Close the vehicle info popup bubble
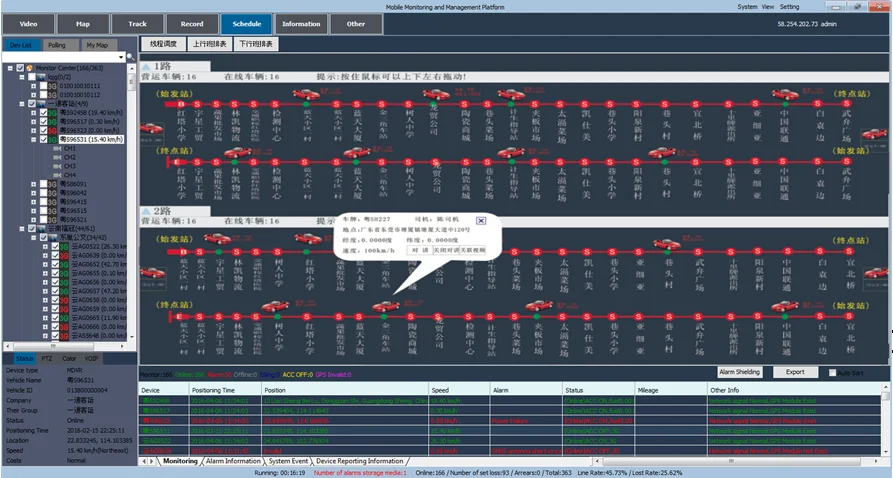The image size is (893, 478). click(480, 221)
